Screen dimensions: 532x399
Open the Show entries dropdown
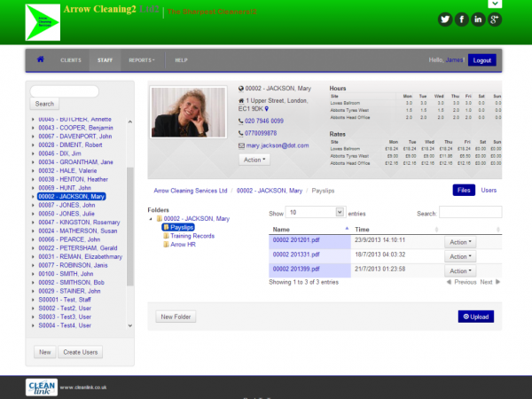pyautogui.click(x=316, y=213)
